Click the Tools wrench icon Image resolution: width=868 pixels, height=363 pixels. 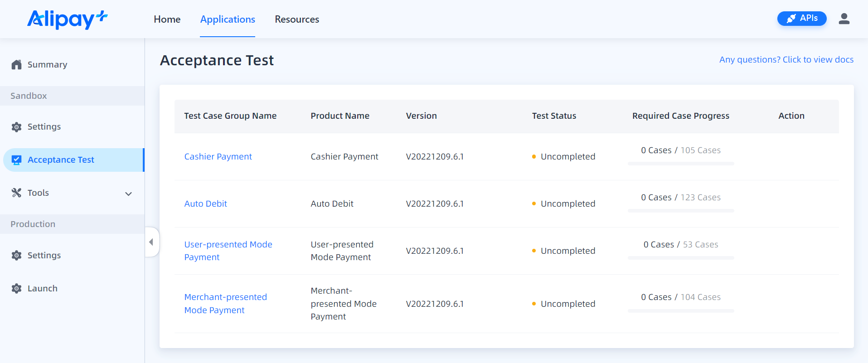(x=17, y=193)
